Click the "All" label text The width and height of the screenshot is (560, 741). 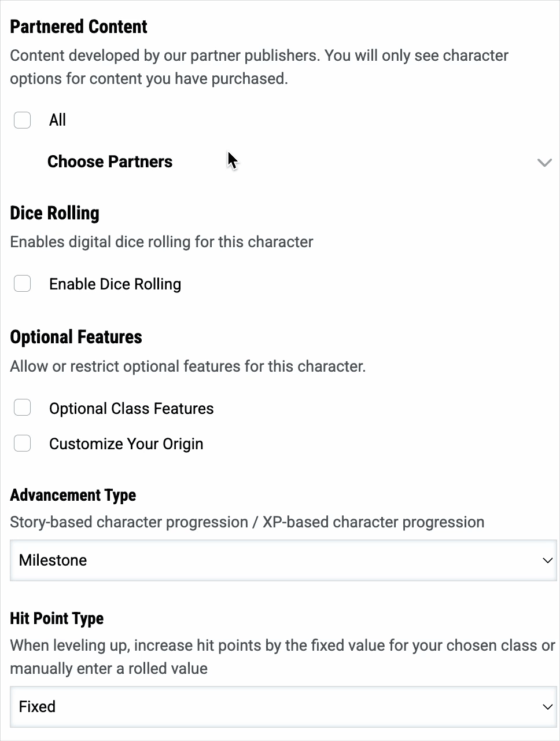click(57, 120)
